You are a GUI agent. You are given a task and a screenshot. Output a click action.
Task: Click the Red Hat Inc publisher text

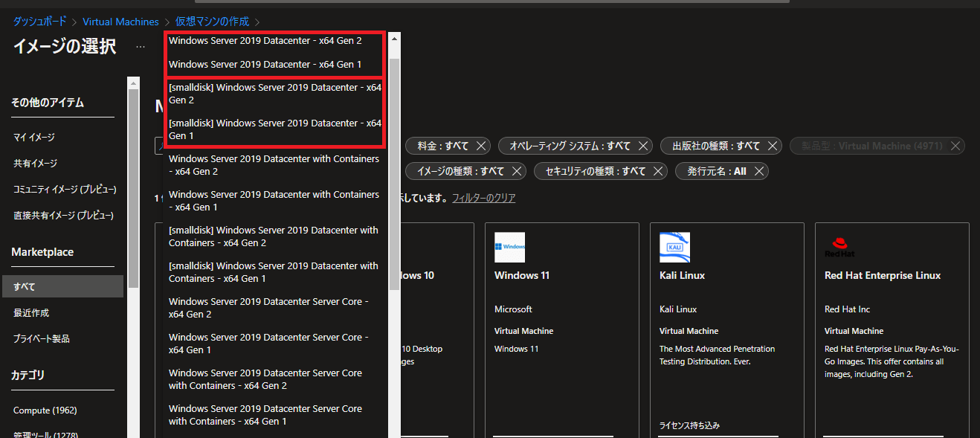(847, 309)
